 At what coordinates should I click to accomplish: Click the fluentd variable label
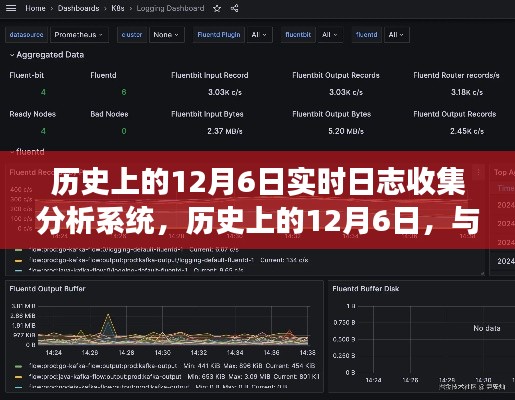[367, 35]
